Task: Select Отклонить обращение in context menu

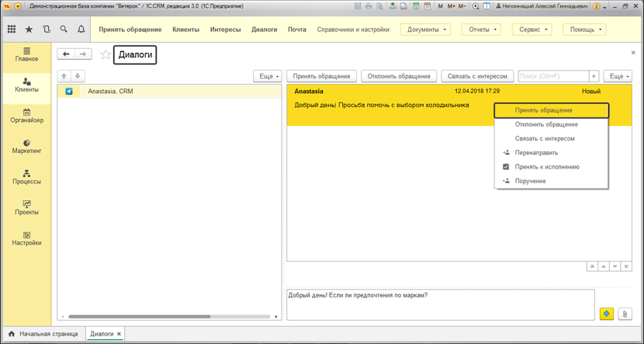Action: [546, 124]
